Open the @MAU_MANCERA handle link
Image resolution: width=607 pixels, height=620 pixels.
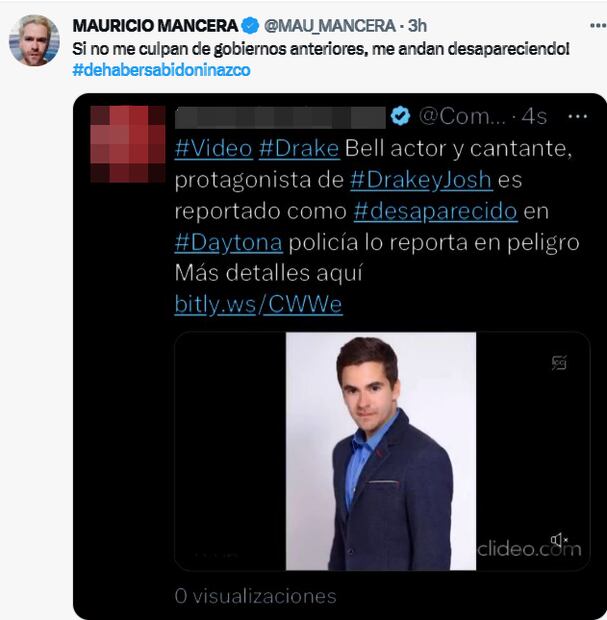click(330, 26)
